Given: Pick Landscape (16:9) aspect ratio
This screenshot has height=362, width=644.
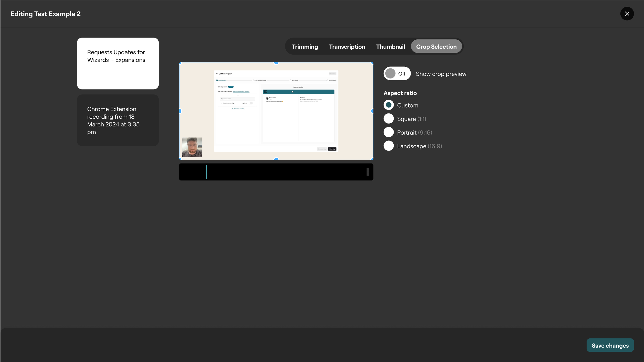Looking at the screenshot, I should click(388, 146).
